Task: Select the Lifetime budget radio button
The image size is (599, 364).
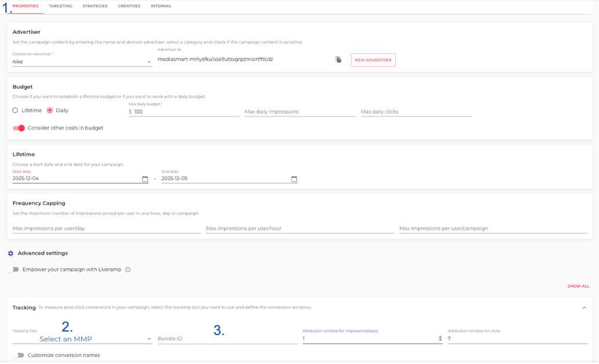Action: pyautogui.click(x=16, y=111)
